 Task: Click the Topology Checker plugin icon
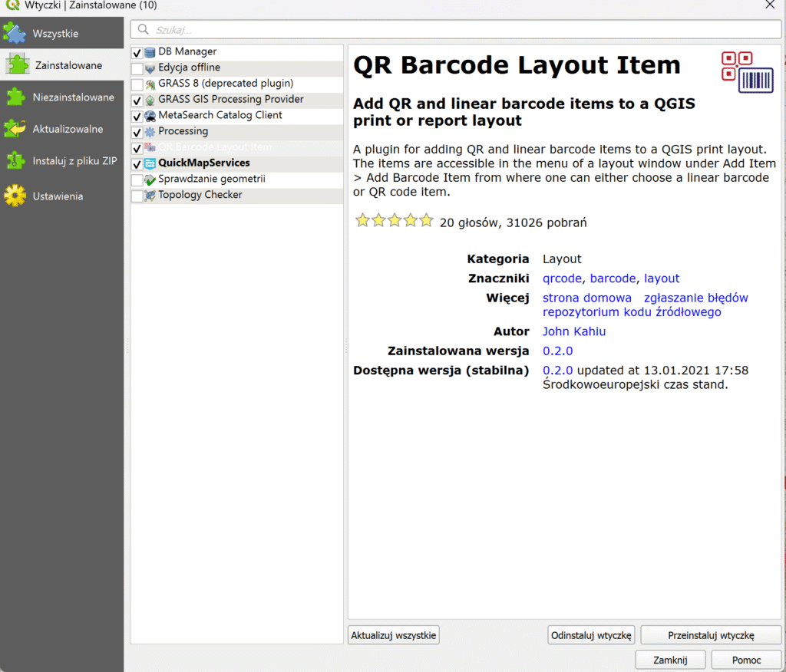[150, 196]
